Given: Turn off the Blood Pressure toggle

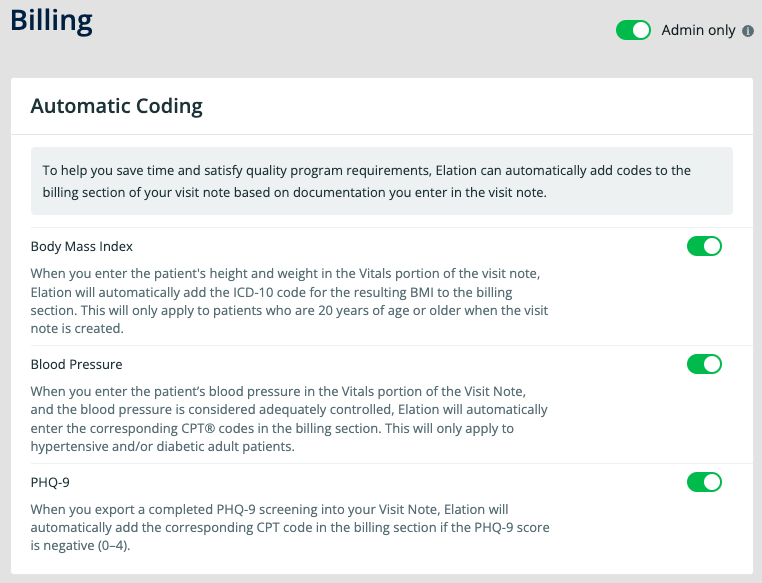Looking at the screenshot, I should click(x=704, y=364).
